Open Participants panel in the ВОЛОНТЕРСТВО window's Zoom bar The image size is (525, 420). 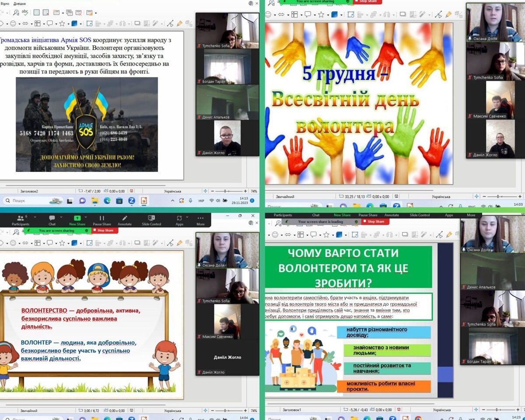pyautogui.click(x=21, y=220)
